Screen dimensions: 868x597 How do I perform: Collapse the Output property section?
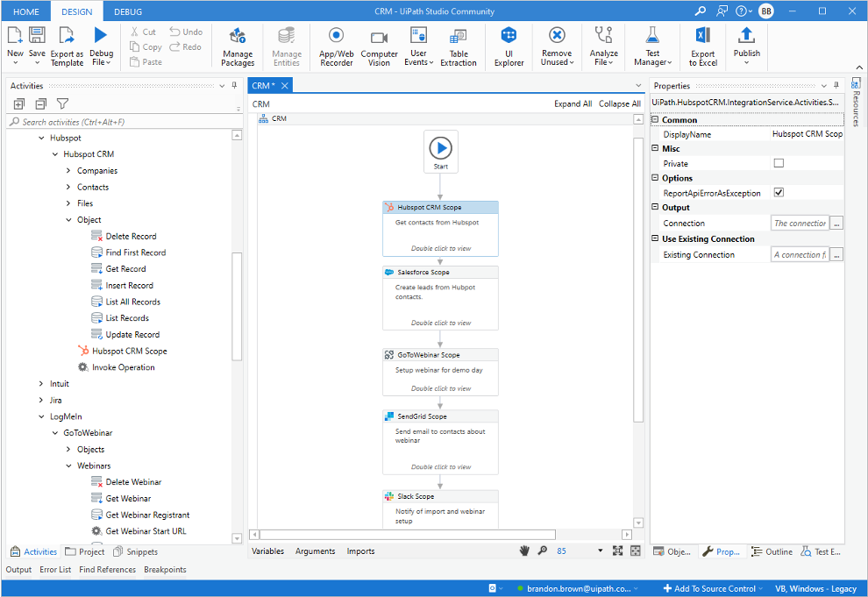coord(656,207)
